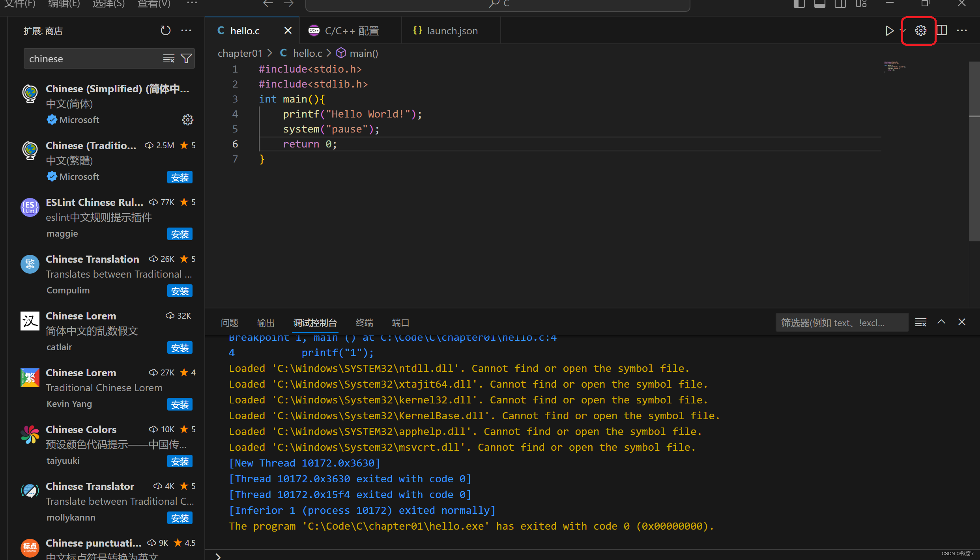The width and height of the screenshot is (980, 560).
Task: Open editor more actions ellipsis
Action: [962, 31]
